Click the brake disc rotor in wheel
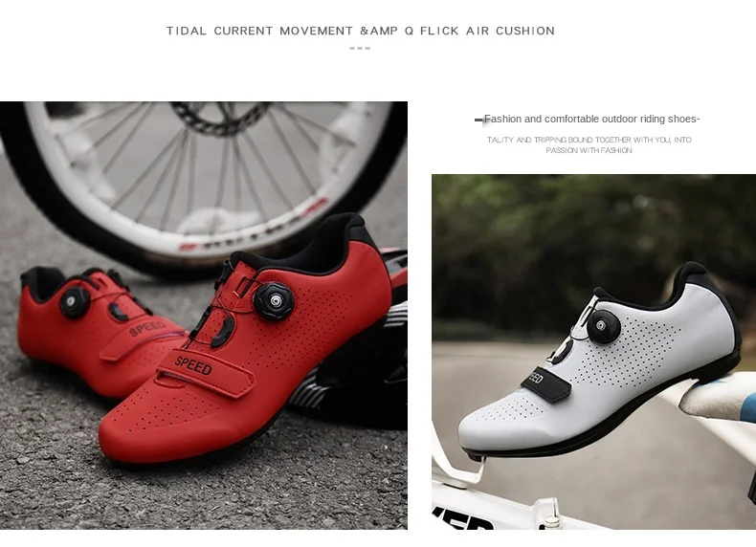This screenshot has height=547, width=756. [x=221, y=116]
